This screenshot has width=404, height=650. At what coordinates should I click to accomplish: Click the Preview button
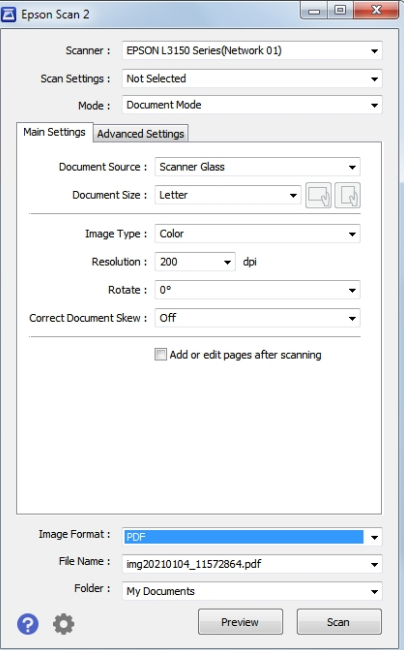[240, 622]
